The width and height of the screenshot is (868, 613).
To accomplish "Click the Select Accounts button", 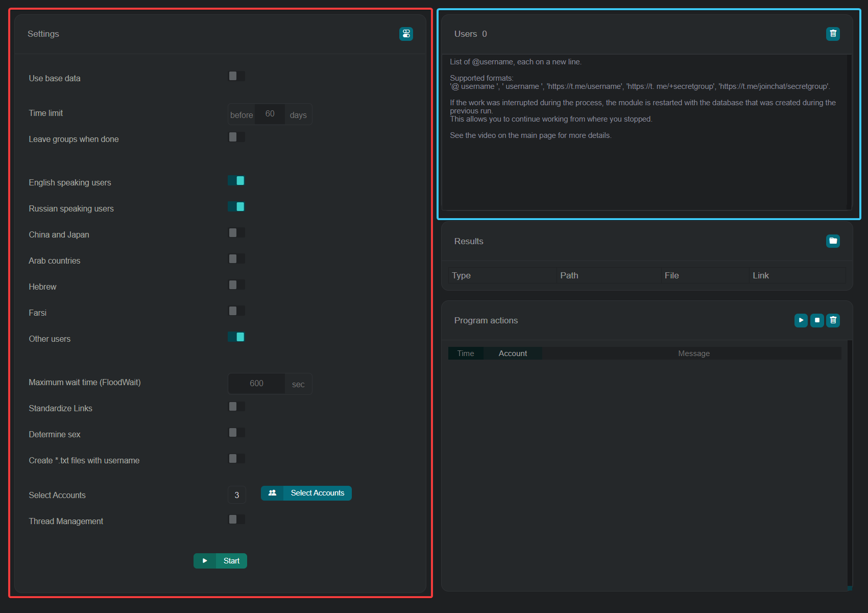I will (306, 493).
